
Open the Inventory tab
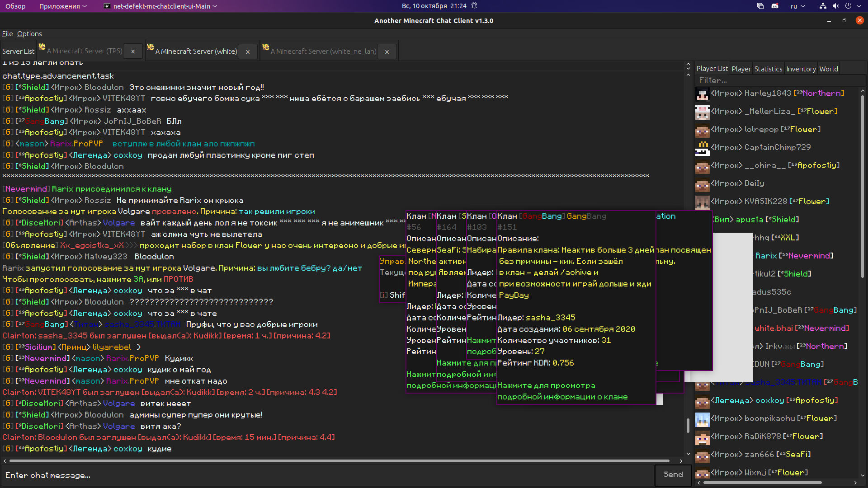tap(801, 69)
